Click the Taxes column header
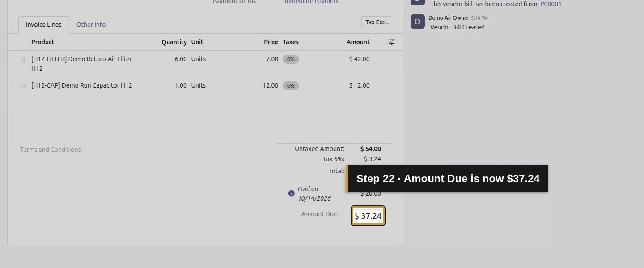644x268 pixels. (x=291, y=42)
